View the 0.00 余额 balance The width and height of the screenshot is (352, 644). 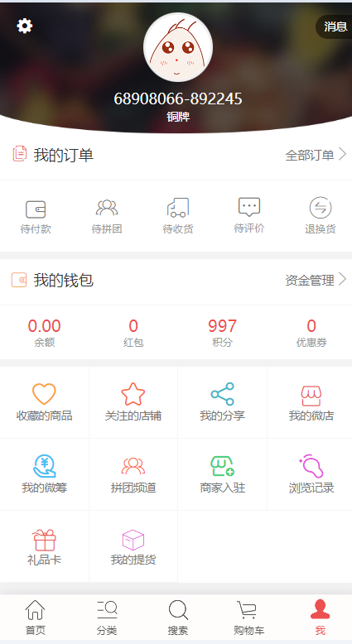click(x=45, y=333)
